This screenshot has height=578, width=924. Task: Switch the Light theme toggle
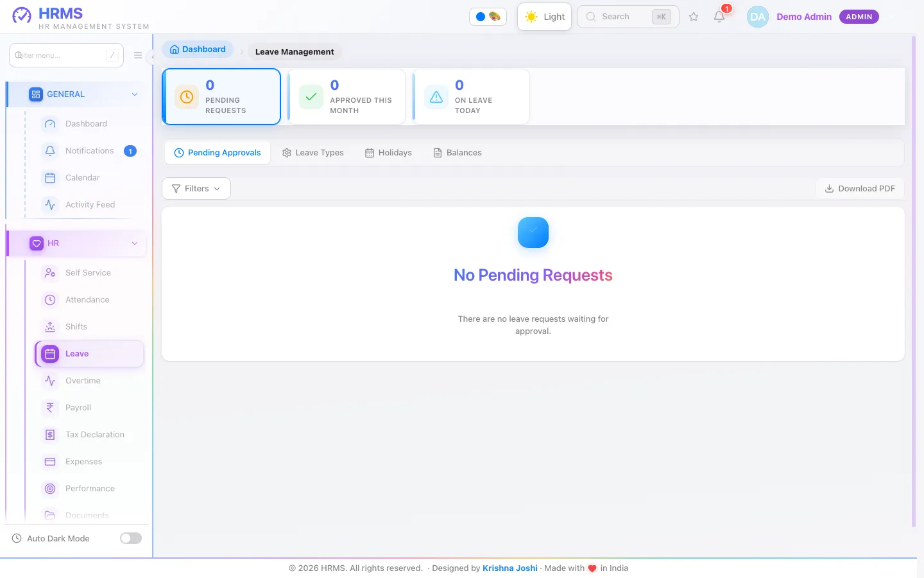pyautogui.click(x=544, y=17)
